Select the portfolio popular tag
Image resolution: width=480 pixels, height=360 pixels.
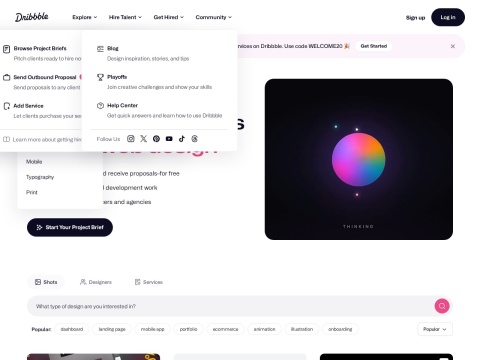pos(188,329)
